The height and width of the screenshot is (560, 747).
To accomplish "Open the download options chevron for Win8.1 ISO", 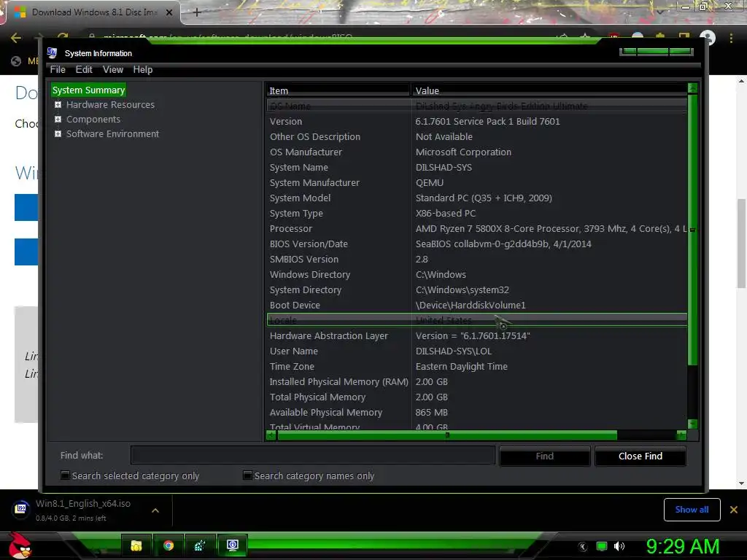I will [x=155, y=510].
